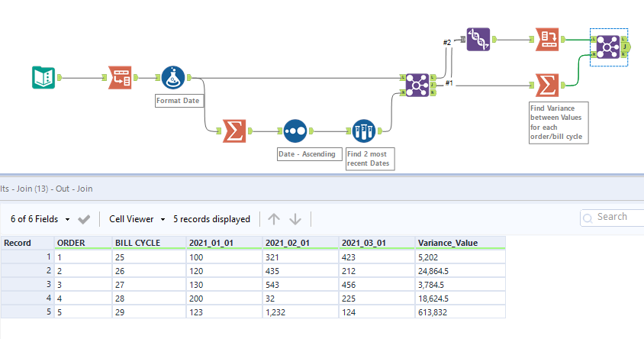Select the Format Date formula tool
The image size is (644, 339).
point(174,77)
